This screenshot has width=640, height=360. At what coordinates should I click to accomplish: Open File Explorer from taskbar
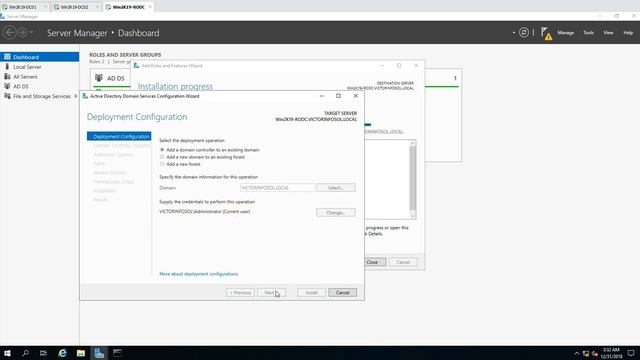coord(81,353)
